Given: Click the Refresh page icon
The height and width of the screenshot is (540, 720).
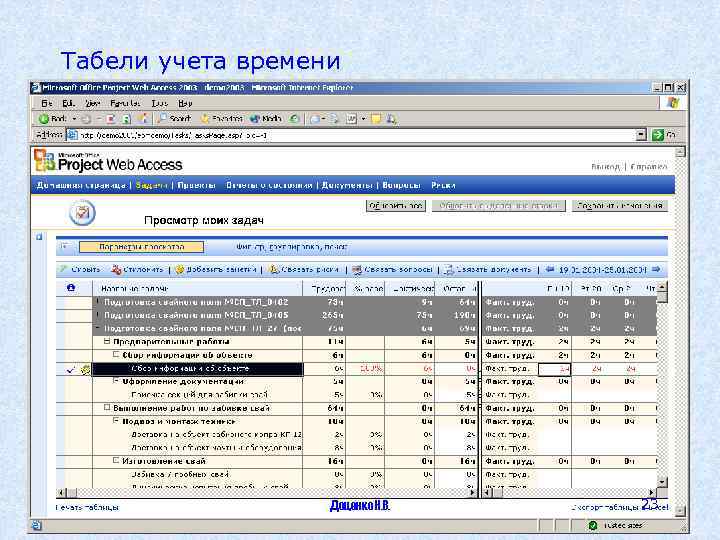Looking at the screenshot, I should coord(126,119).
